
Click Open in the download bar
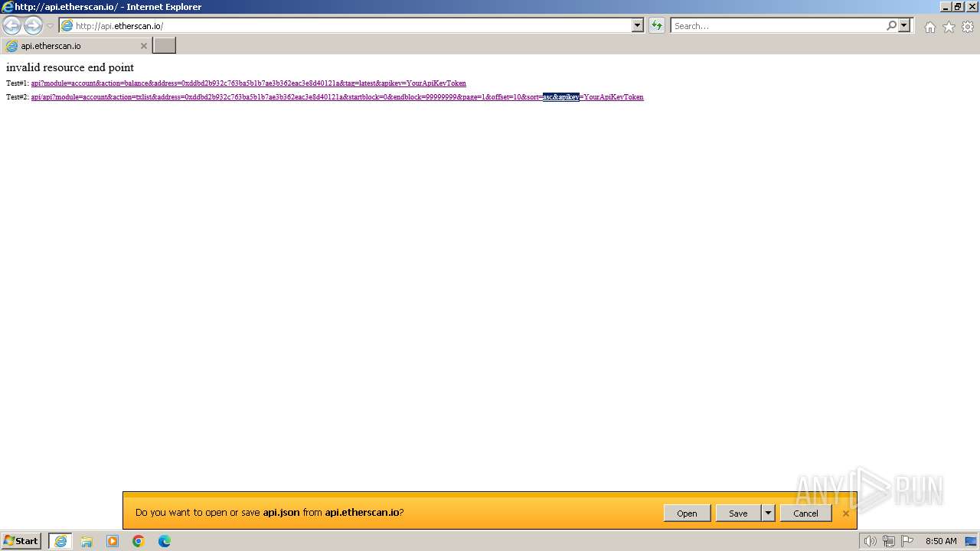687,514
